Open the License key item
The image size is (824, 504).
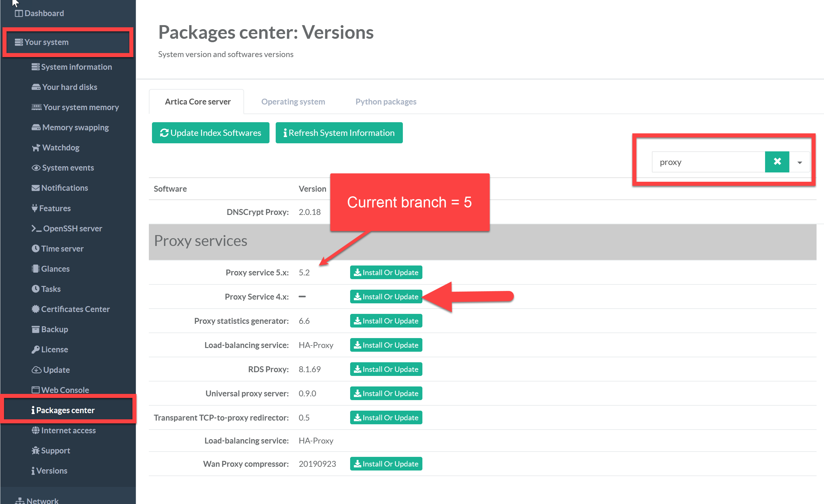click(x=54, y=350)
